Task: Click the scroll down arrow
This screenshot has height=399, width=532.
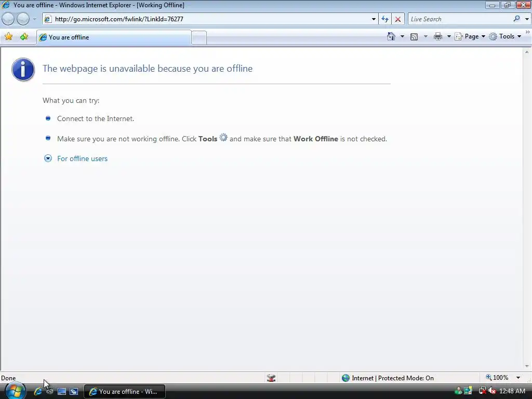Action: [527, 366]
